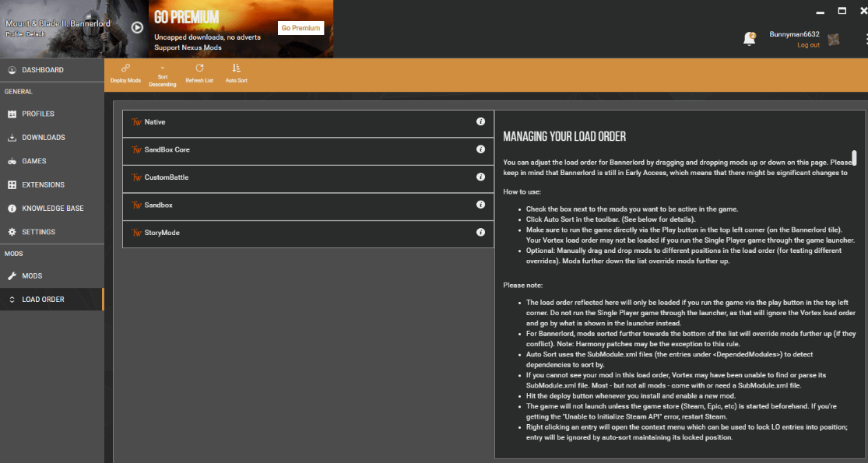Click the Managing Your Load Order heading
Viewport: 868px width, 463px height.
coord(564,137)
